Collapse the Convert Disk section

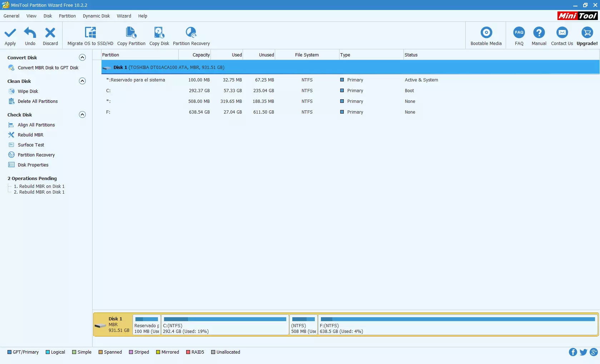click(x=82, y=58)
